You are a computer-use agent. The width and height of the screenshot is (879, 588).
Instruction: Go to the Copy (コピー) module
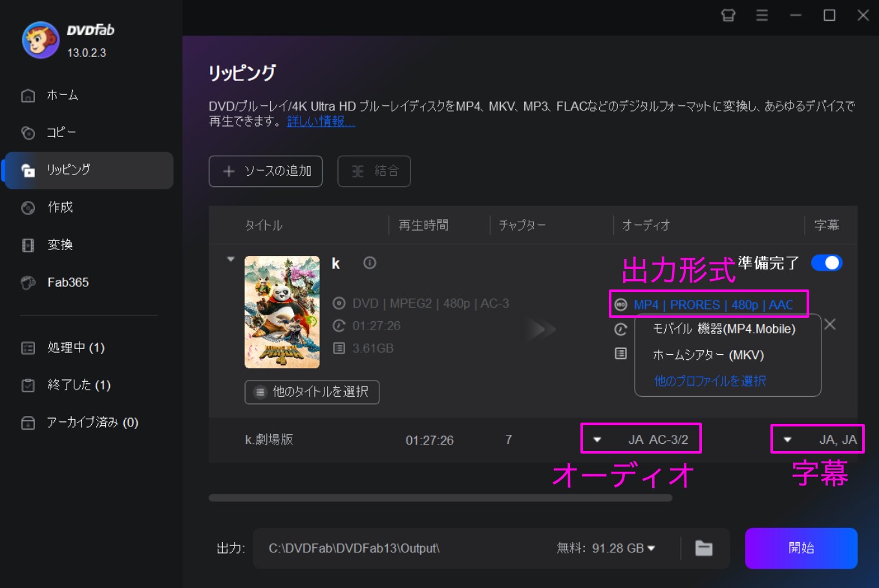[x=49, y=132]
